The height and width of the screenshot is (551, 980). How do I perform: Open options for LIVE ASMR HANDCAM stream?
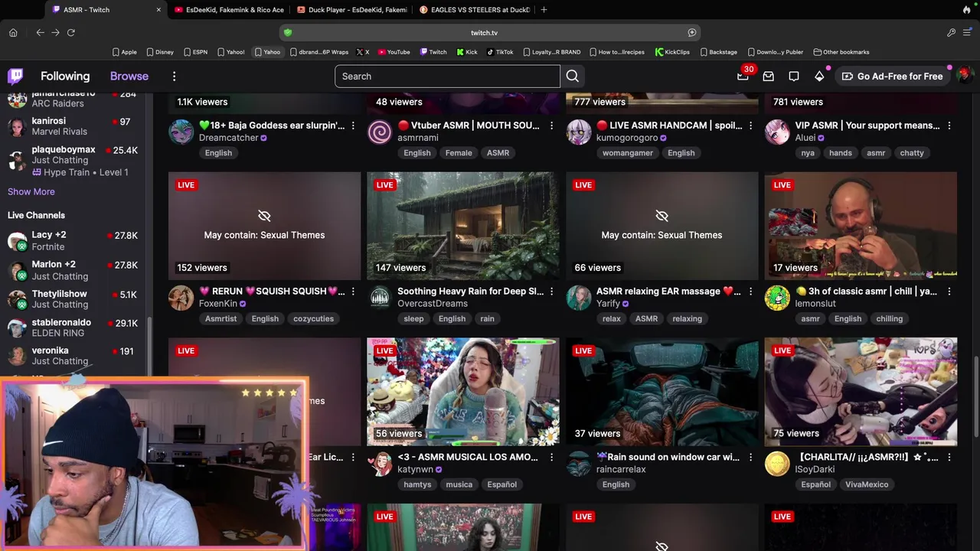(x=750, y=126)
